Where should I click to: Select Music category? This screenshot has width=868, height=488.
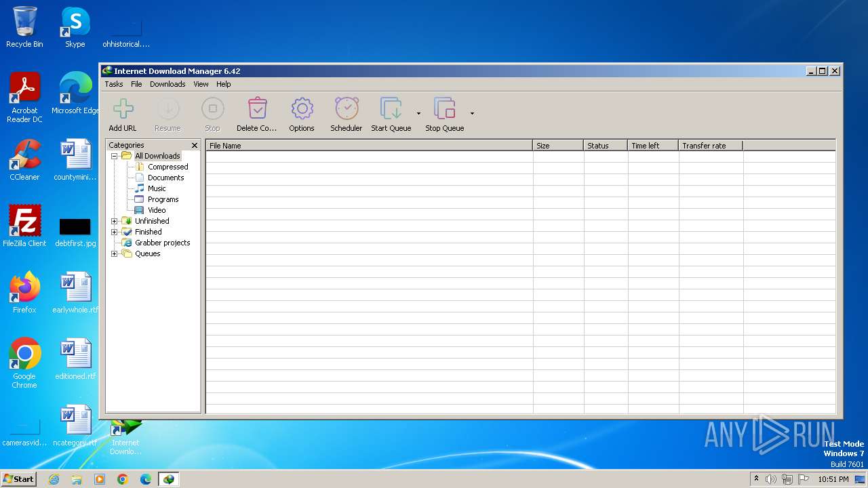coord(157,188)
